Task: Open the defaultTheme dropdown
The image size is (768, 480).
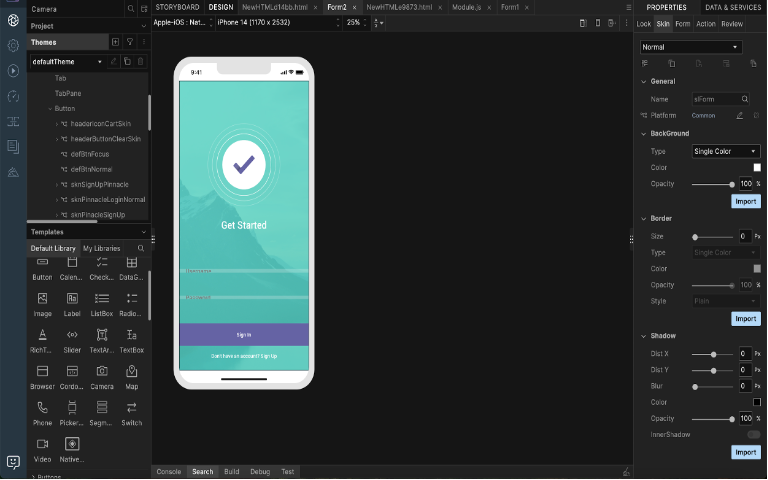Action: point(100,62)
